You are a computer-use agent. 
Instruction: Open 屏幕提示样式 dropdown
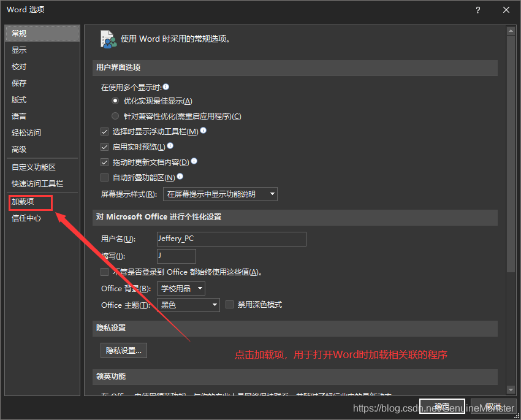(220, 194)
